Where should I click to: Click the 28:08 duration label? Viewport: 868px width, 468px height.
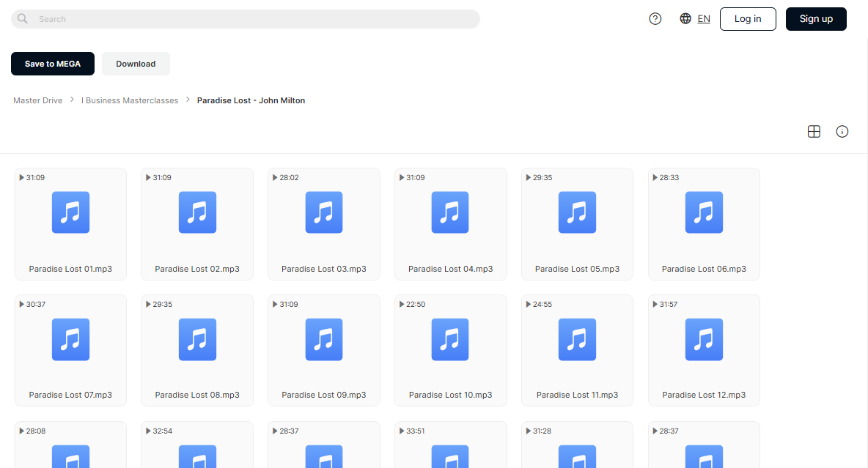[35, 431]
